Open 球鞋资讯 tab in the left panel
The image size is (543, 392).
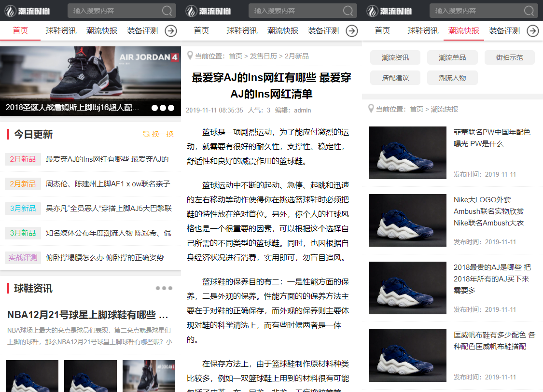(x=61, y=31)
